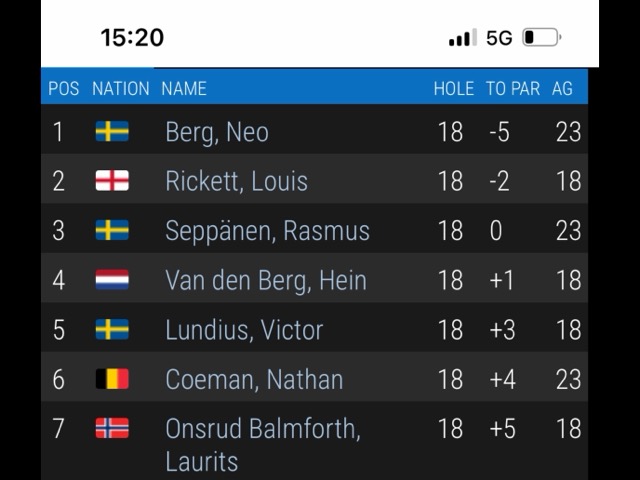This screenshot has height=480, width=640.
Task: Tap the 15:20 status bar clock
Action: pyautogui.click(x=132, y=38)
